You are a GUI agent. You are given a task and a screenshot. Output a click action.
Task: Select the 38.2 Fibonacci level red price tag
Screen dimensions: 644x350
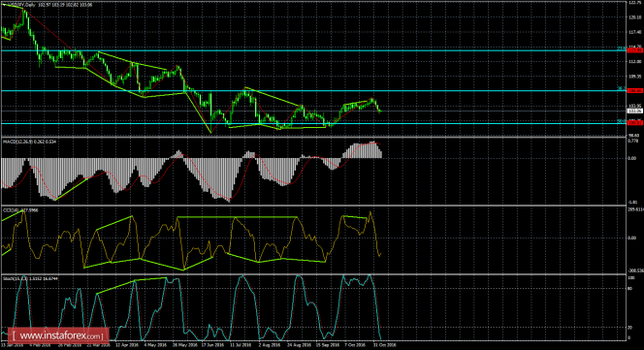pyautogui.click(x=634, y=90)
